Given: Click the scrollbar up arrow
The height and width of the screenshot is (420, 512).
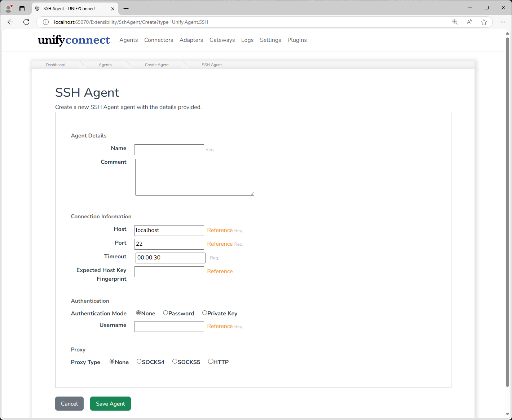Looking at the screenshot, I should [507, 33].
